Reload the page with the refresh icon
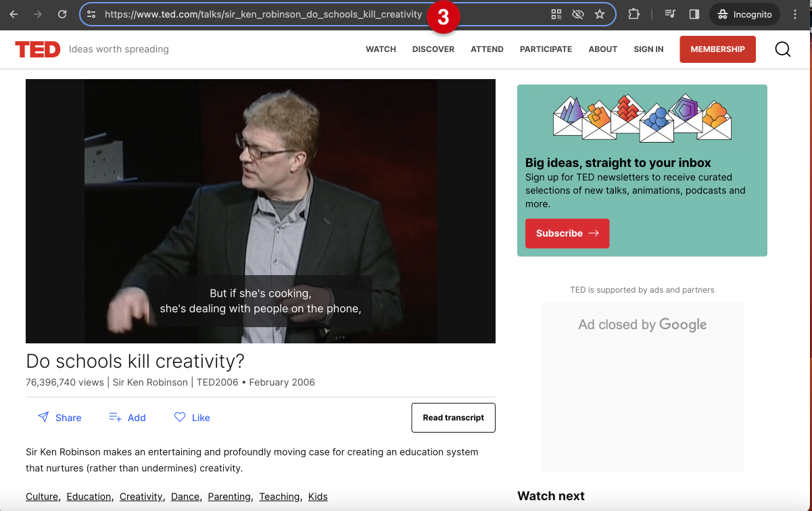Viewport: 812px width, 511px height. [x=62, y=14]
